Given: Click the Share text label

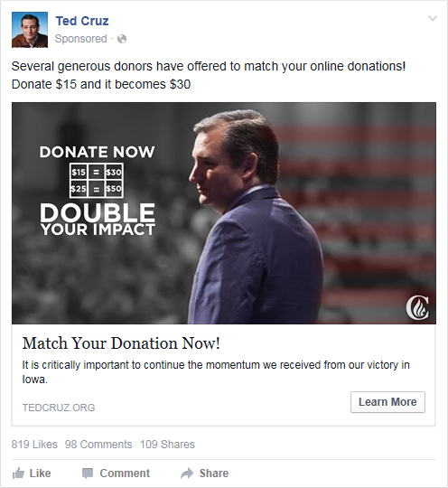Looking at the screenshot, I should tap(214, 474).
